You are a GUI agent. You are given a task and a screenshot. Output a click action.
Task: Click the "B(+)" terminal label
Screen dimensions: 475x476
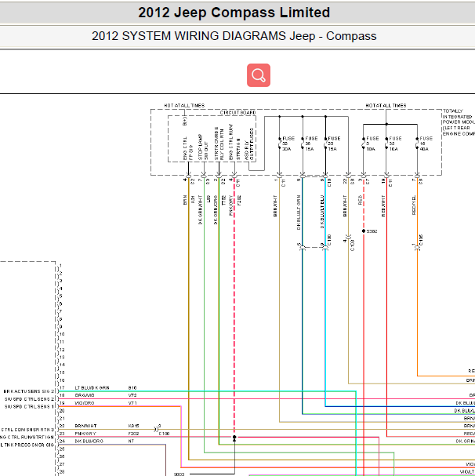[185, 121]
